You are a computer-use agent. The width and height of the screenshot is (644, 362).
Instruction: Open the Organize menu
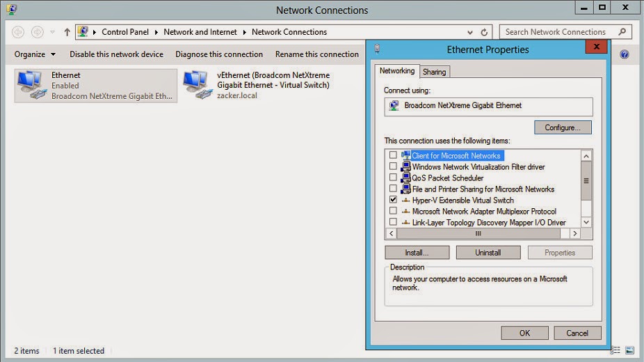pos(35,54)
